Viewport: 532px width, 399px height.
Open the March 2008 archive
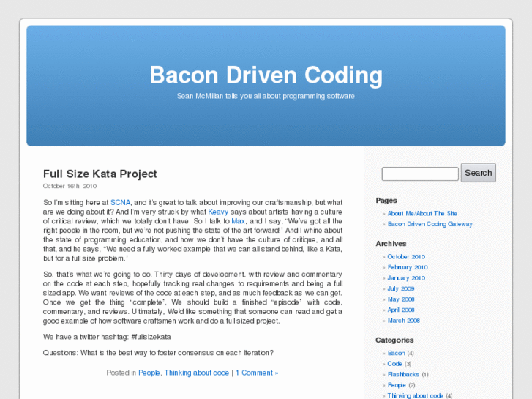coord(403,321)
